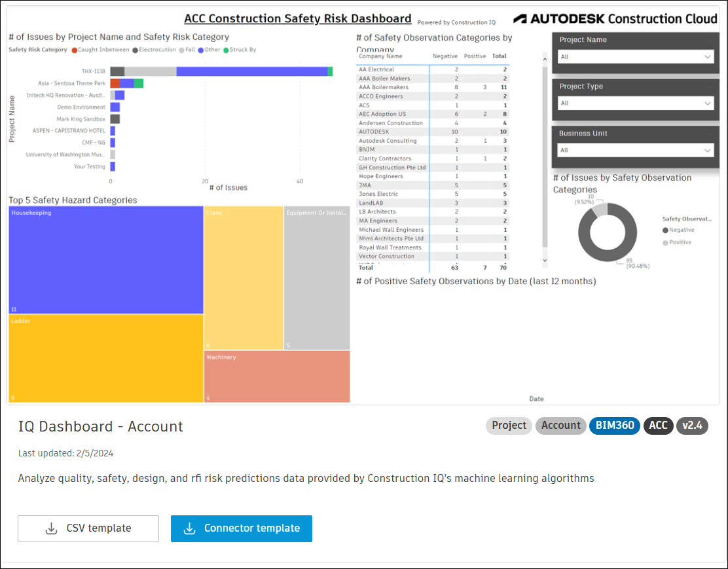
Task: Click ACC Construction Safety Risk Dashboard title
Action: coord(298,18)
